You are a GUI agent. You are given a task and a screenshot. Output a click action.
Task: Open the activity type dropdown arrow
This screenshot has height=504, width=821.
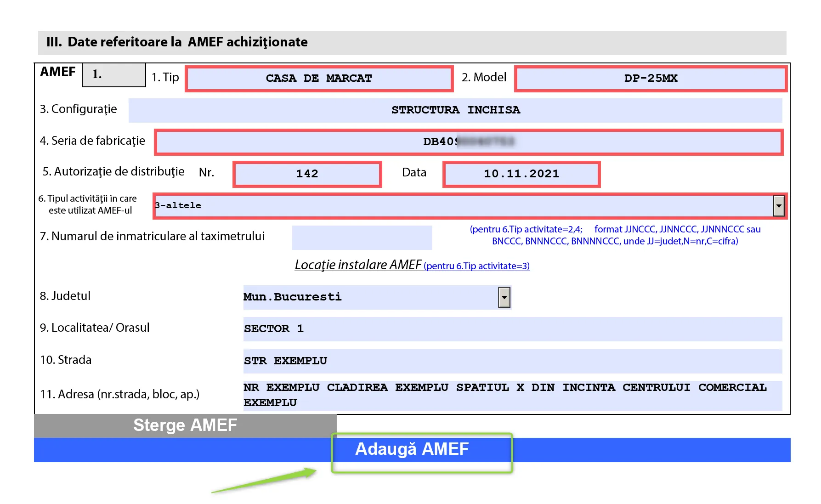point(778,206)
